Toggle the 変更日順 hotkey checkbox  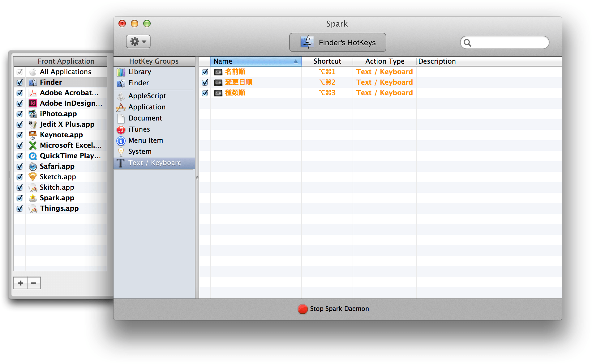coord(205,82)
